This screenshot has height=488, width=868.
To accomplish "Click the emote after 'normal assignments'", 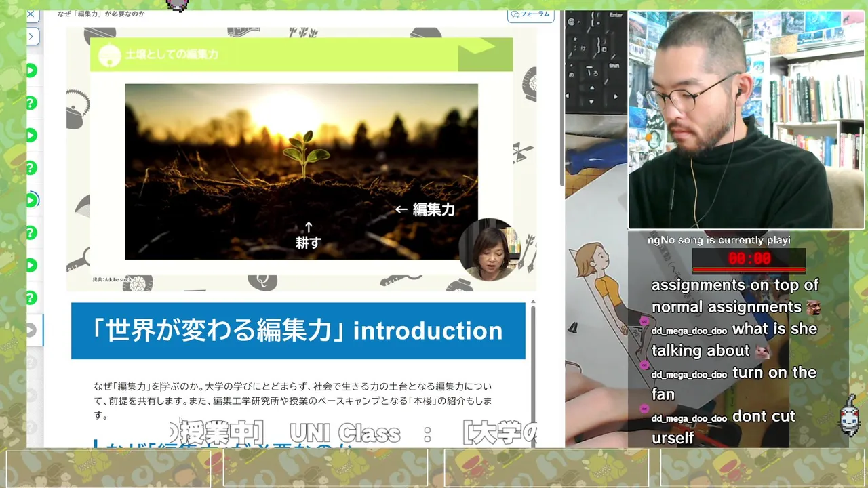I will tap(815, 307).
